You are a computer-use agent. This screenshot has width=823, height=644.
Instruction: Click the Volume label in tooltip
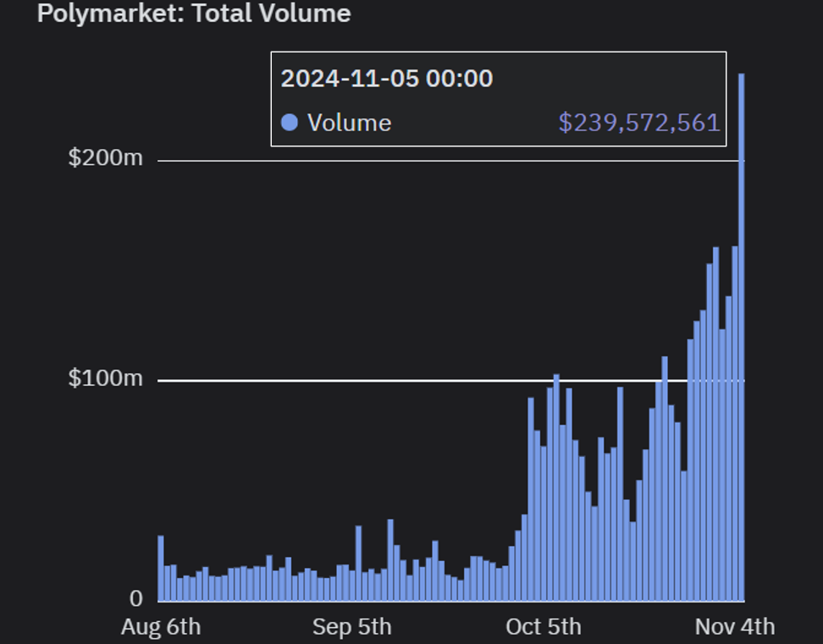(350, 123)
